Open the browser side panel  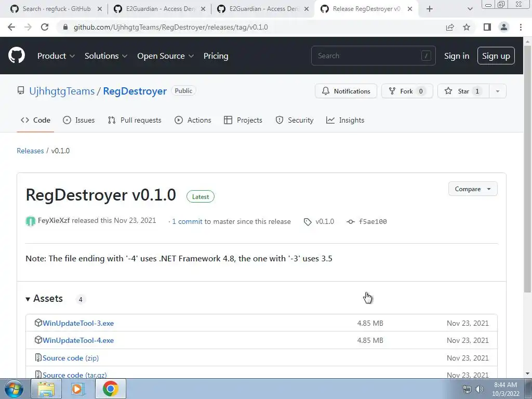click(x=487, y=27)
